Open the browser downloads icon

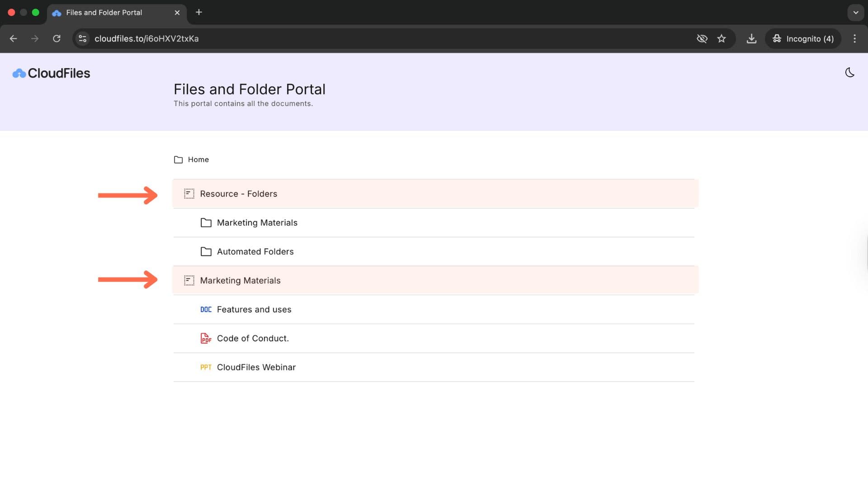tap(751, 39)
